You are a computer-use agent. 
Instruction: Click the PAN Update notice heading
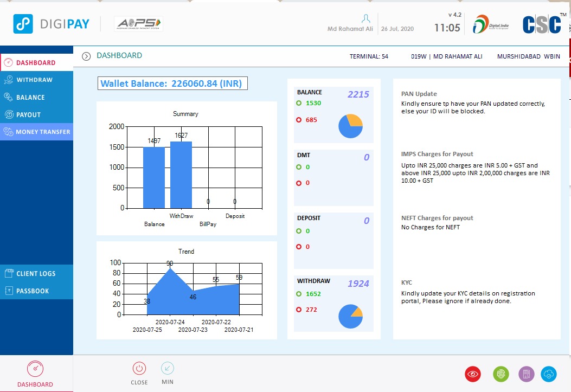[419, 94]
